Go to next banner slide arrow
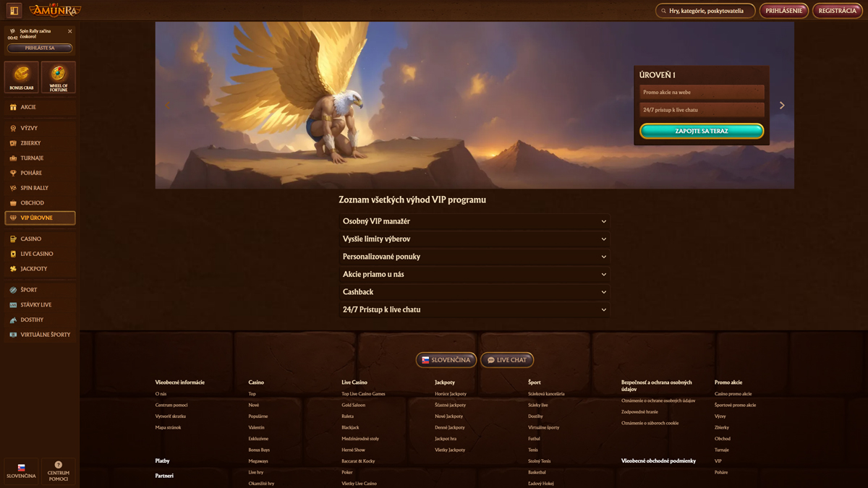The height and width of the screenshot is (488, 868). pyautogui.click(x=782, y=106)
